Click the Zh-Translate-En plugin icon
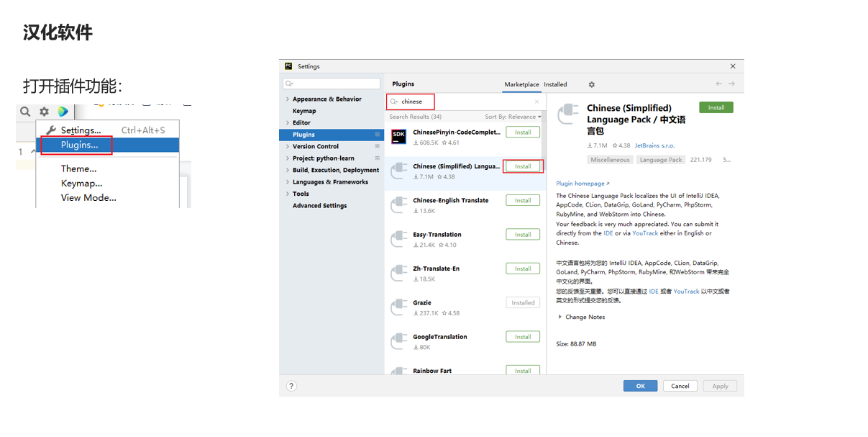Viewport: 868px width, 437px height. coord(398,274)
